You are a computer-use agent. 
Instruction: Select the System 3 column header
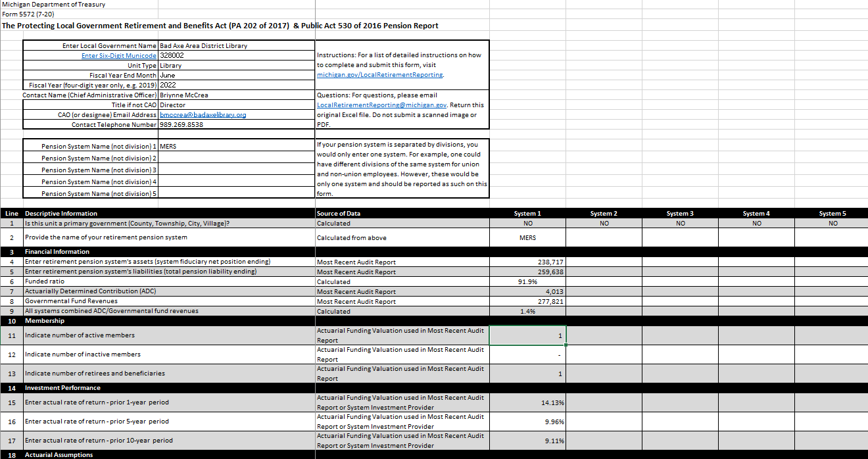(x=680, y=213)
